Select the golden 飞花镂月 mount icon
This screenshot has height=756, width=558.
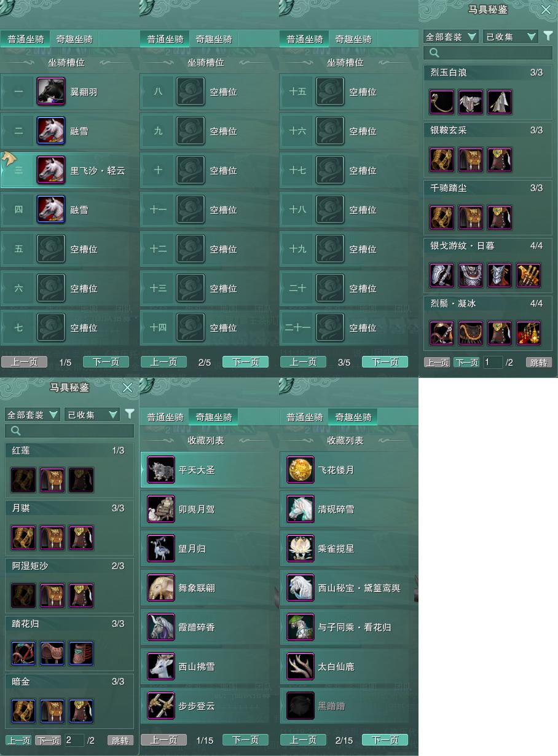[x=301, y=470]
